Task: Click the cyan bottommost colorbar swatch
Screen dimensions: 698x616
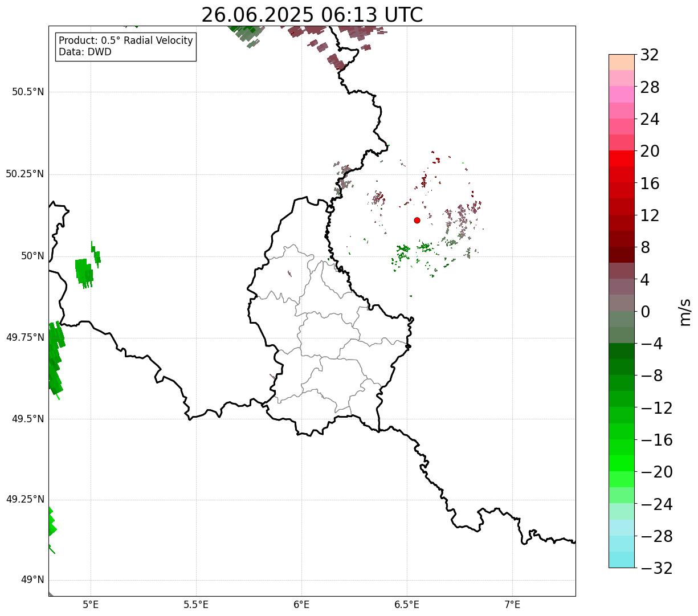Action: coord(622,560)
